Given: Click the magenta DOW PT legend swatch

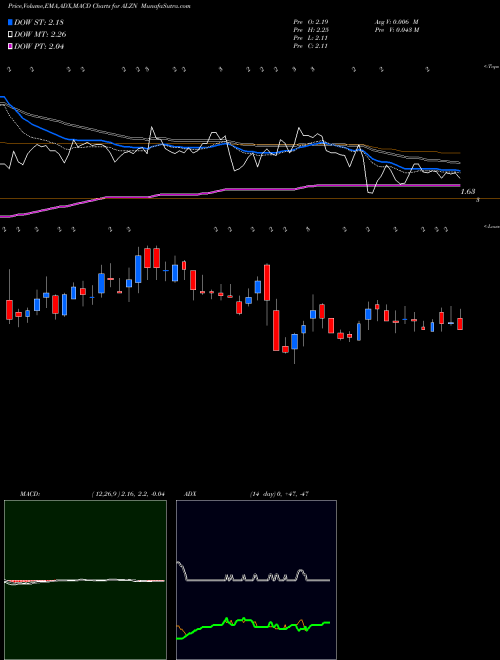Looking at the screenshot, I should (x=10, y=46).
